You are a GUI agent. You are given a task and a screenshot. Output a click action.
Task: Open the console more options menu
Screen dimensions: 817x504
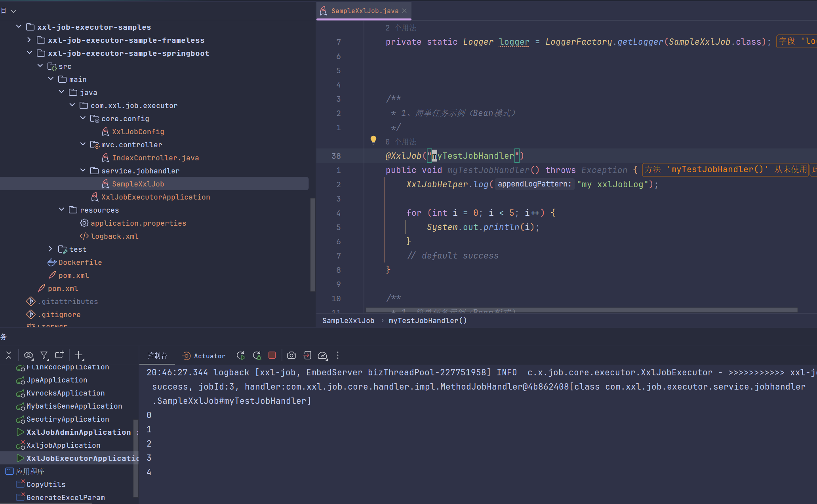338,355
